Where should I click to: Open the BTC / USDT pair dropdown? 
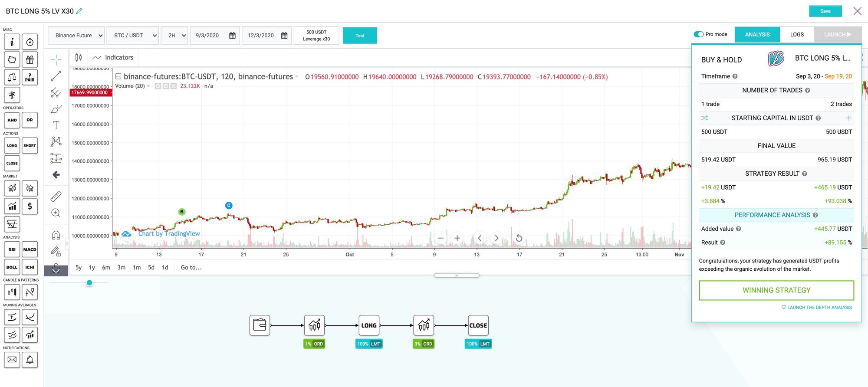point(133,36)
